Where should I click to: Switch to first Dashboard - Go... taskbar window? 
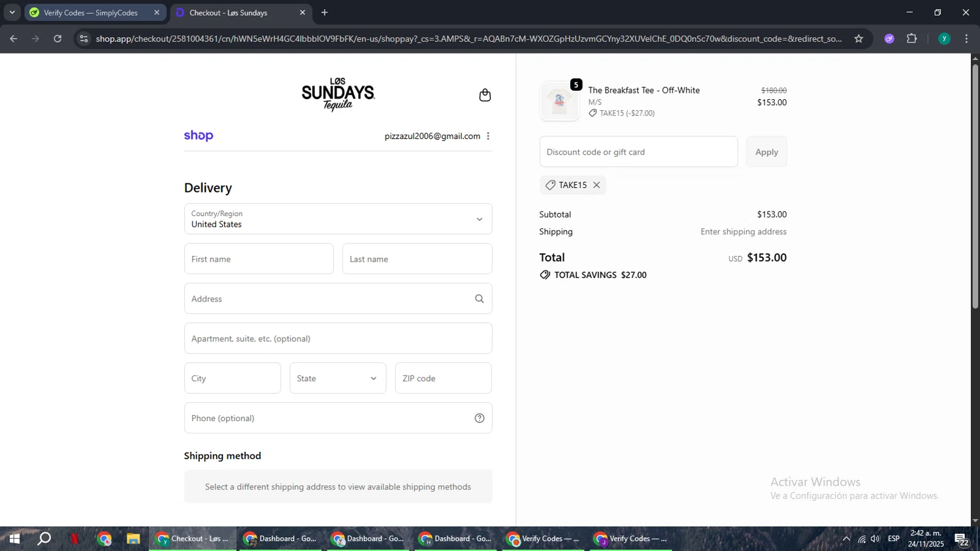pos(280,539)
